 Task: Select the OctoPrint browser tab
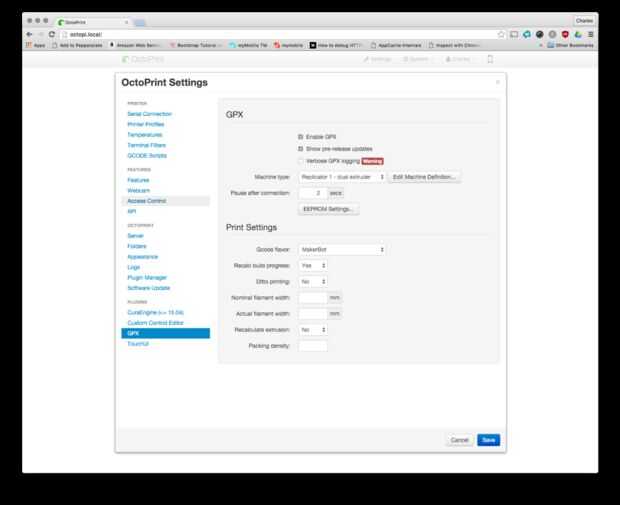[x=93, y=22]
